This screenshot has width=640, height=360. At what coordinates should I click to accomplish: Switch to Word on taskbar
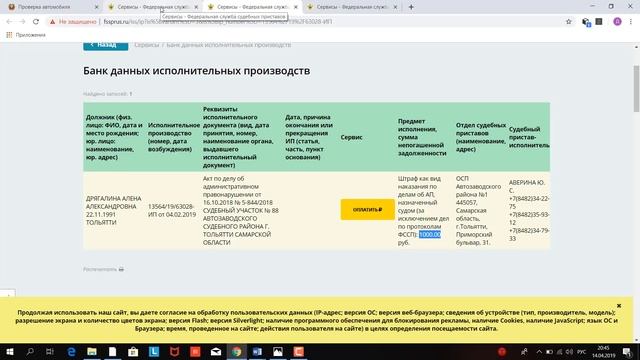coord(257,351)
